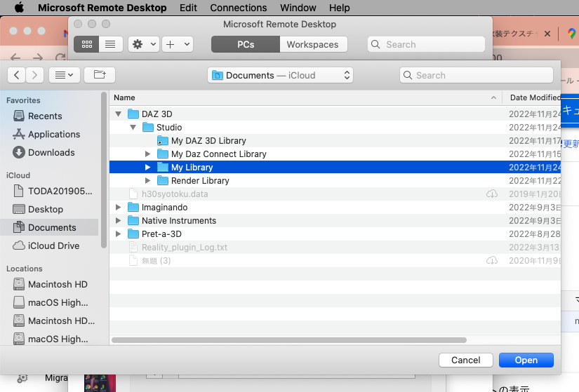Click the gear settings icon in Remote Desktop
Viewport: 579px width, 392px height.
pos(138,44)
